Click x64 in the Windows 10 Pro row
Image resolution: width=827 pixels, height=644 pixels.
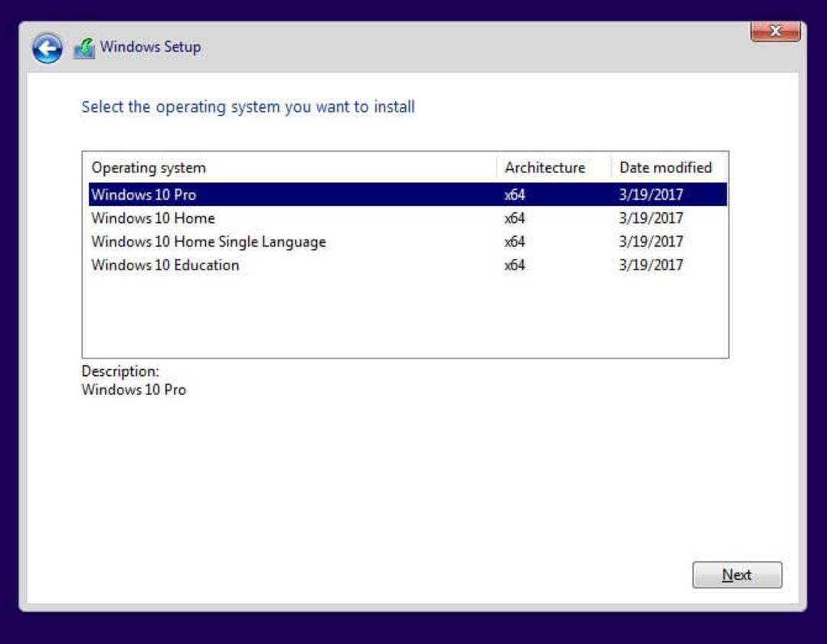pyautogui.click(x=515, y=195)
